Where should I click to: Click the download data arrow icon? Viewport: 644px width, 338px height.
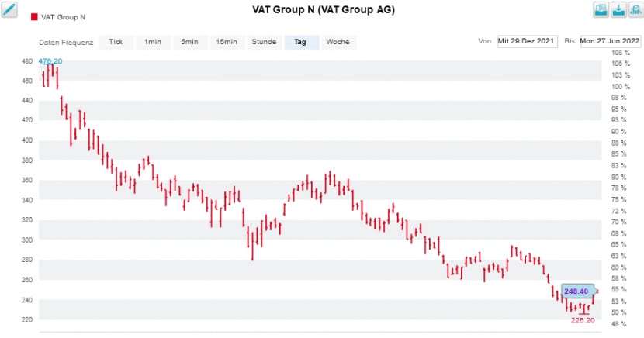(618, 9)
